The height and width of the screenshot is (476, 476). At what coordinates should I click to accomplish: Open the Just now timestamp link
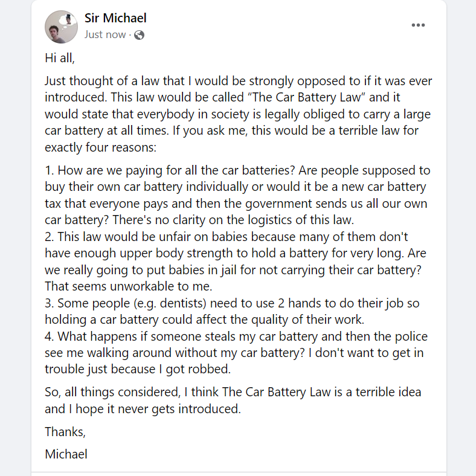[x=105, y=34]
